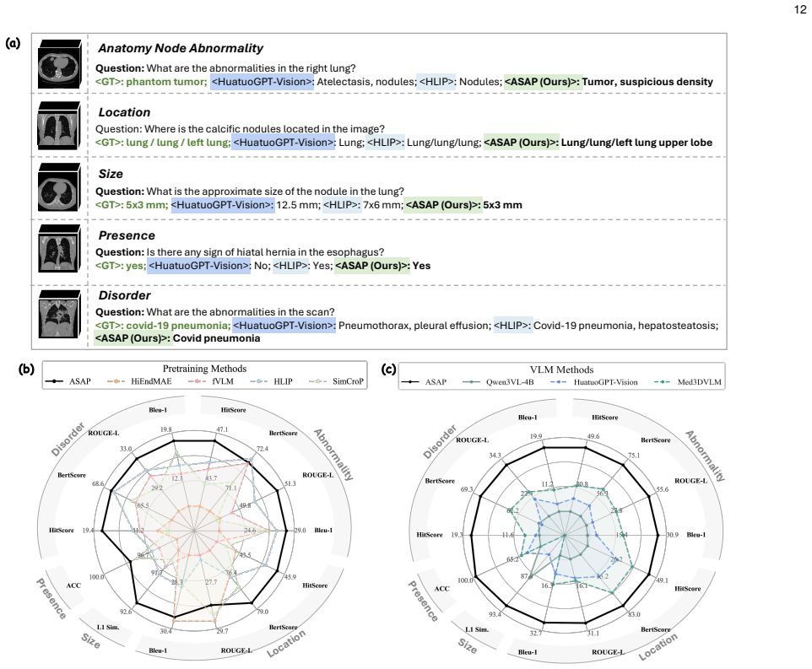Click the Disorder row CT thumbnail
This screenshot has height=669, width=812.
coord(59,314)
